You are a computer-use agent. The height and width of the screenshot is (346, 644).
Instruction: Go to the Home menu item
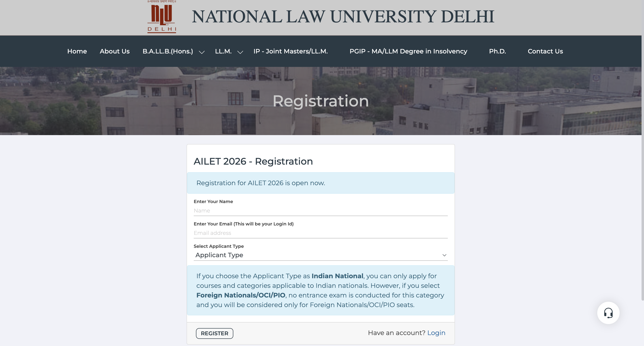click(x=77, y=51)
